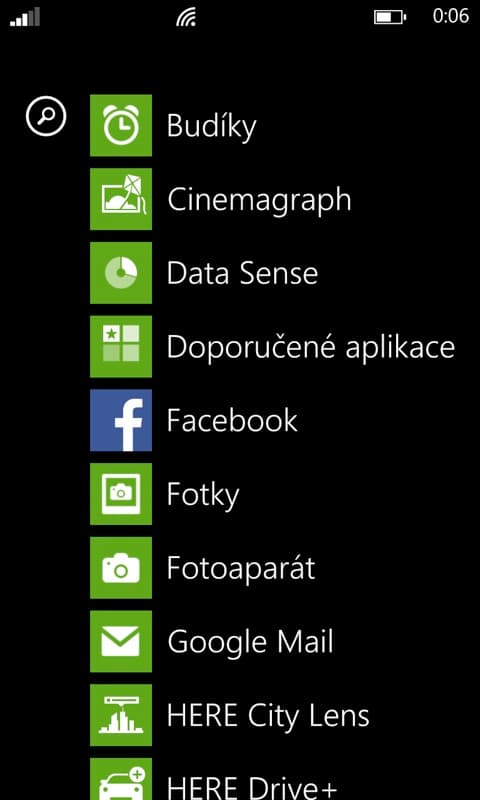Select the Google Mail text label

pyautogui.click(x=250, y=642)
